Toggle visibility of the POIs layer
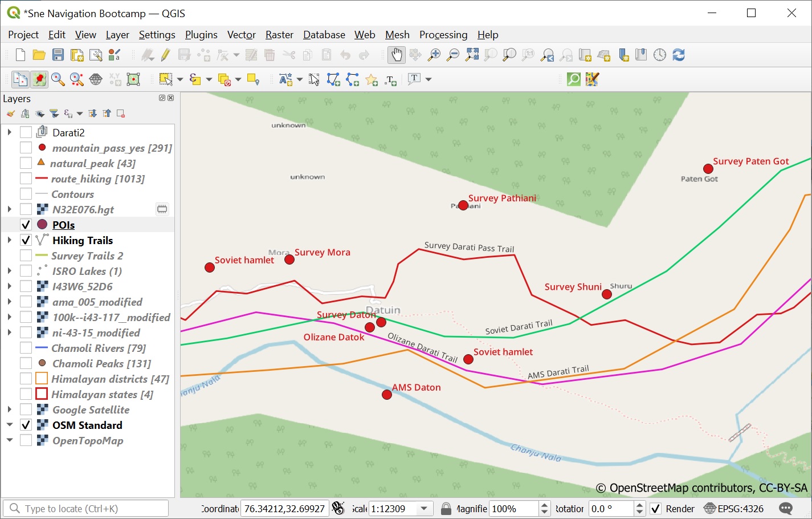Screen dimensions: 812x519 point(26,225)
